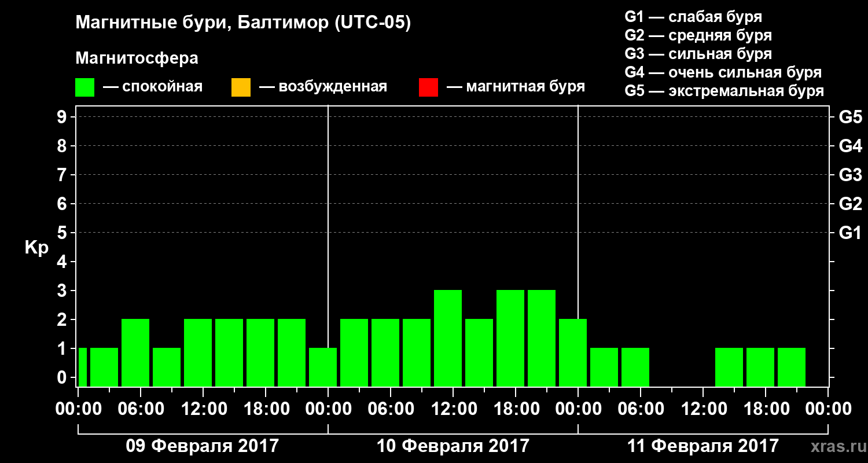The width and height of the screenshot is (868, 463).
Task: Click the 'G5 — экстремальная буря' legend line
Action: [x=724, y=91]
